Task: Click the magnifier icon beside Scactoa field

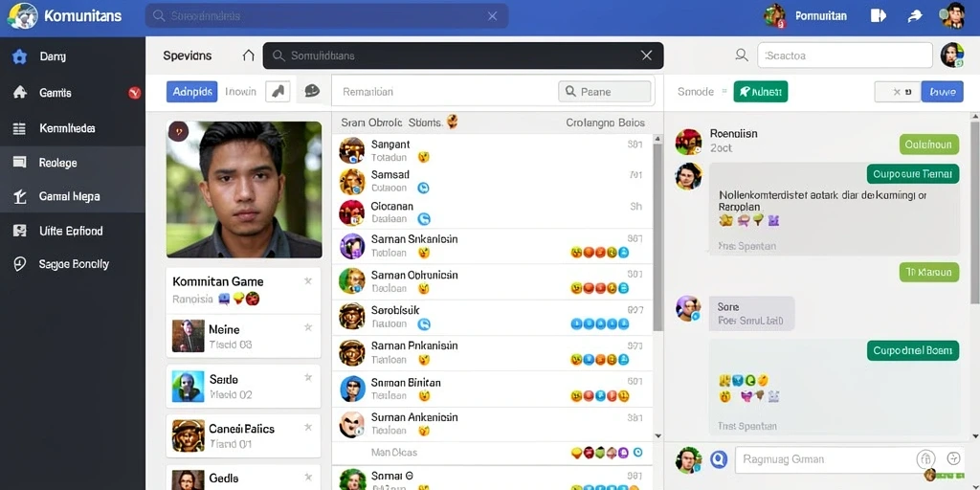Action: click(x=742, y=56)
